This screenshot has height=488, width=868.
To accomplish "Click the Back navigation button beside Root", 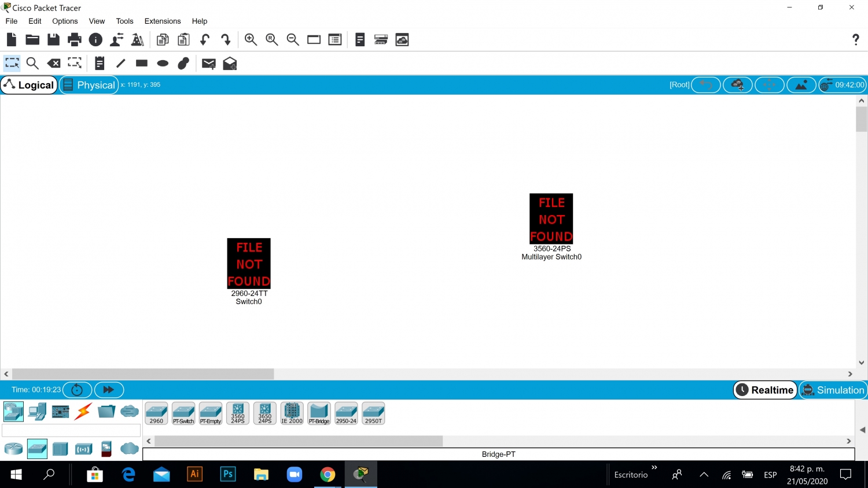I will coord(706,85).
